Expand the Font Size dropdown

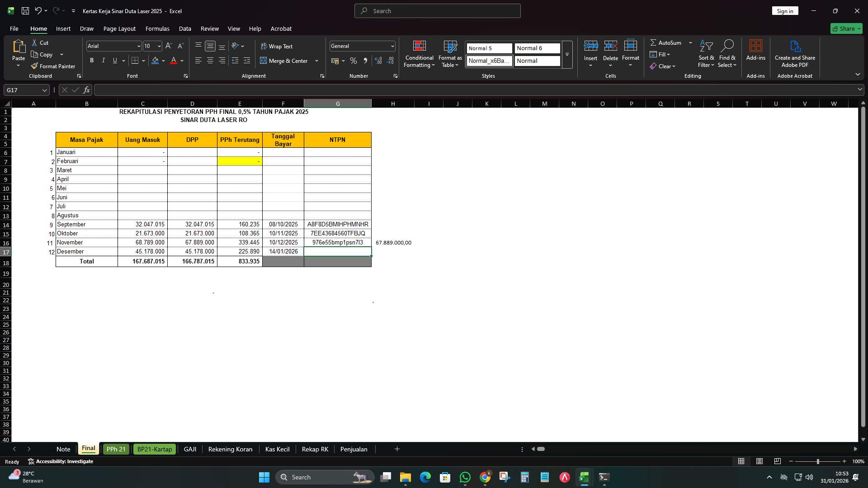pos(158,46)
